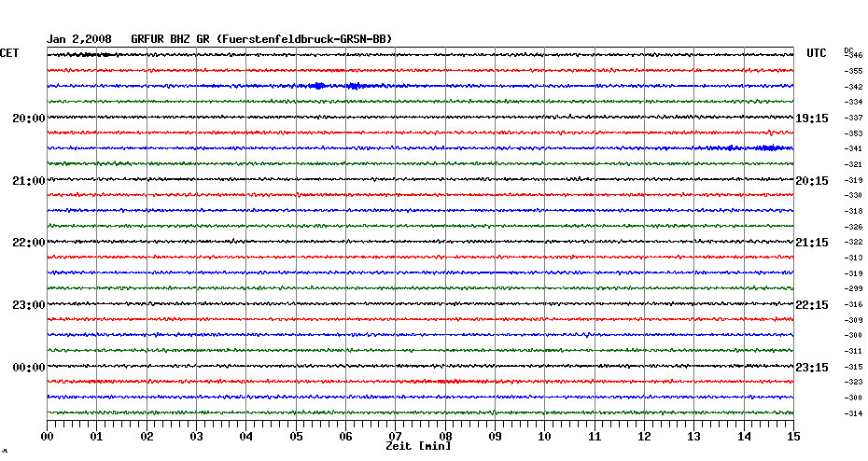This screenshot has height=461, width=868.
Task: Click the DC offset value "-318"
Action: (854, 211)
